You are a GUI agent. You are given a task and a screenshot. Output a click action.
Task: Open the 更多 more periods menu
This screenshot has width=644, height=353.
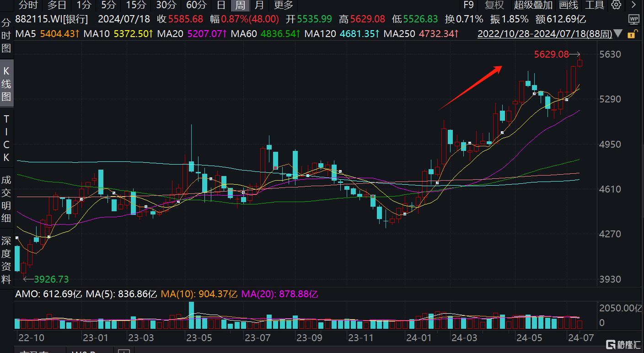tap(283, 5)
